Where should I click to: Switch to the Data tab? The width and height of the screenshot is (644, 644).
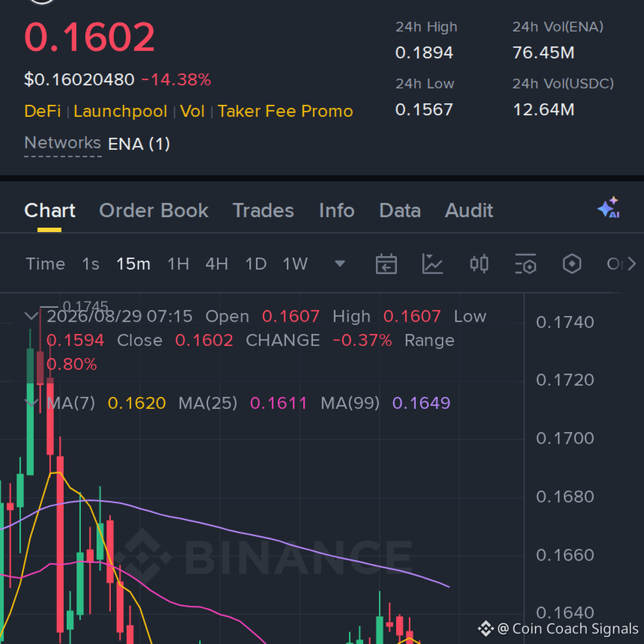point(400,210)
